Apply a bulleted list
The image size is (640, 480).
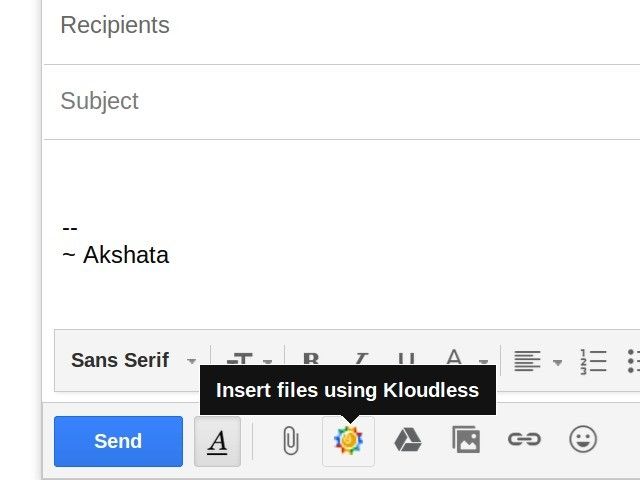(633, 361)
